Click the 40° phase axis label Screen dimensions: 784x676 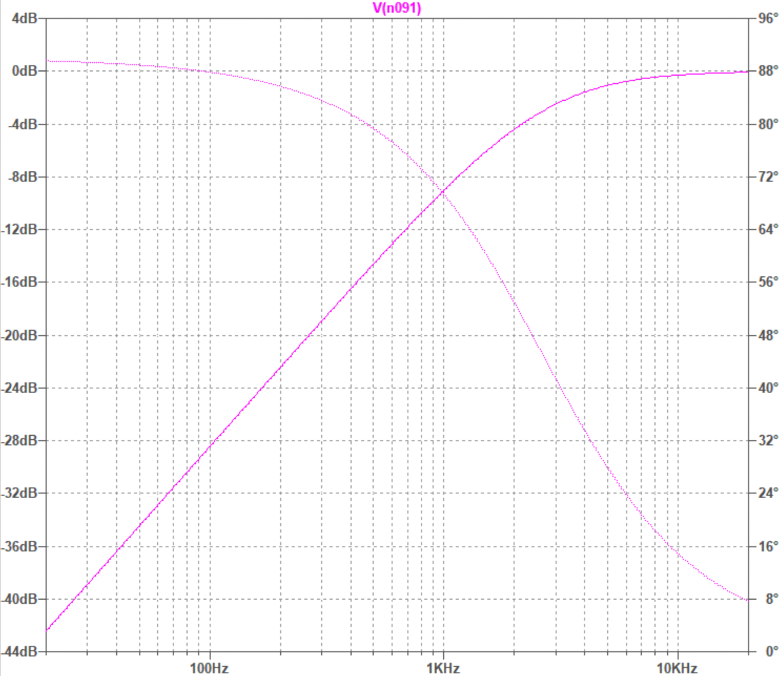(x=768, y=388)
